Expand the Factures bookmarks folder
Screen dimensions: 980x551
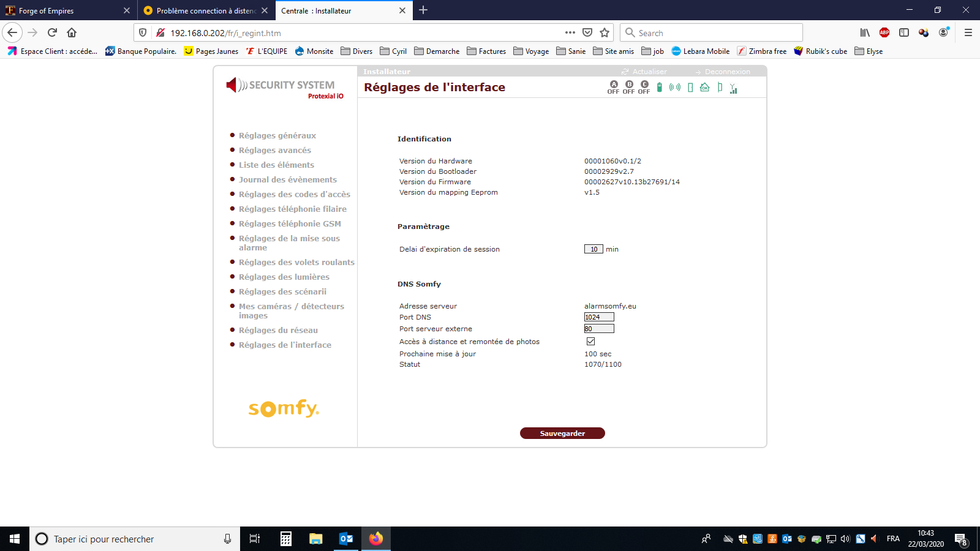(x=486, y=51)
